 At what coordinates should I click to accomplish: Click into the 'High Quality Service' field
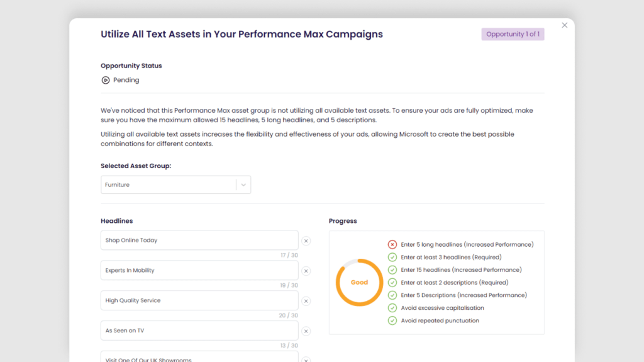coord(199,300)
